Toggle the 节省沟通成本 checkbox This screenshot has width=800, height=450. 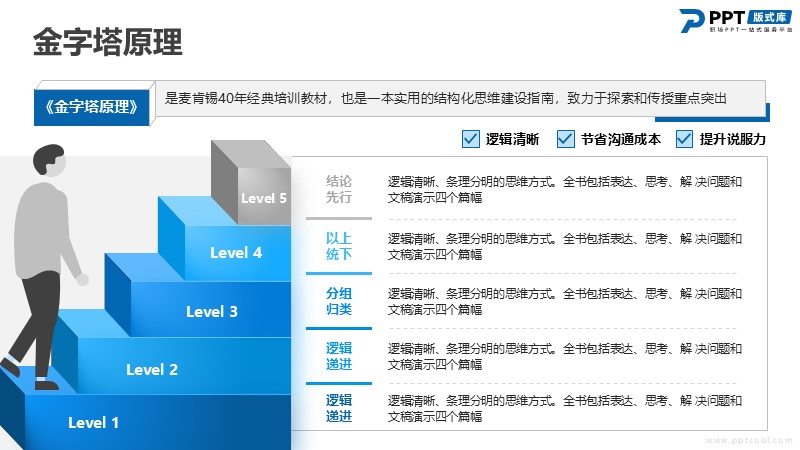565,139
